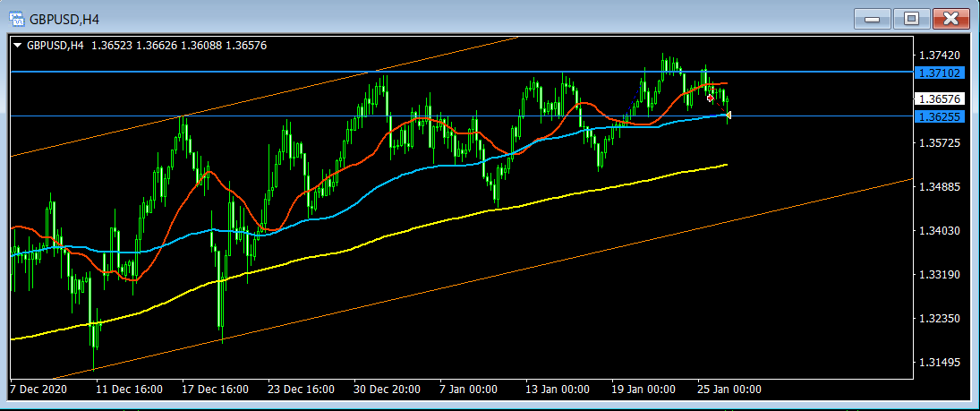Image resolution: width=980 pixels, height=411 pixels.
Task: Click the GBPUSD,H4 chart window icon
Action: [17, 19]
